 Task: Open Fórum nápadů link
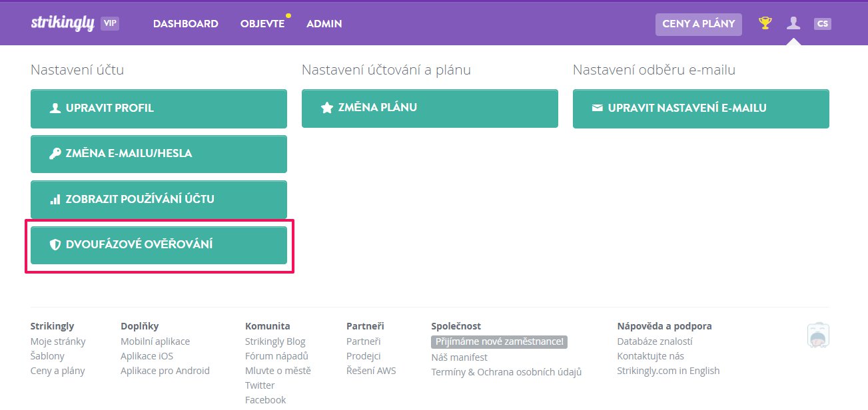coord(276,356)
